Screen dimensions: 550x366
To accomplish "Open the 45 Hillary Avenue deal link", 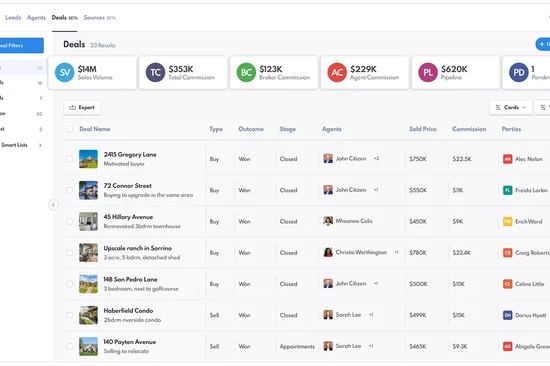I will tap(128, 217).
